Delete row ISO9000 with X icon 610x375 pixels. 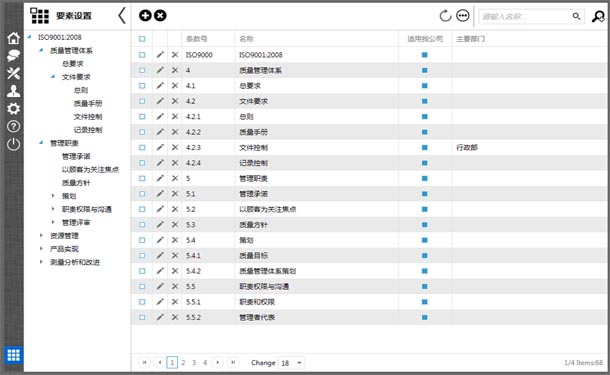[x=175, y=55]
